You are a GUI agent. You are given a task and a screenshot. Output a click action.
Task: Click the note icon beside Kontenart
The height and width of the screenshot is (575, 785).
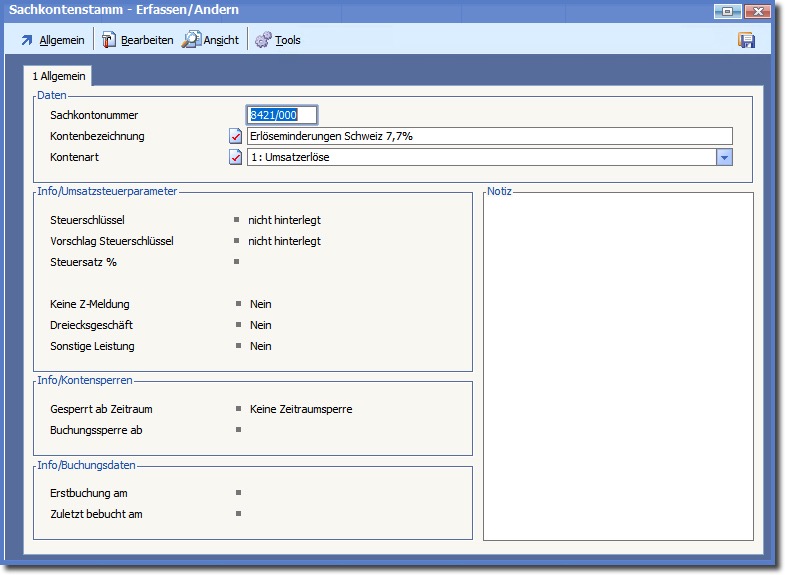point(236,157)
